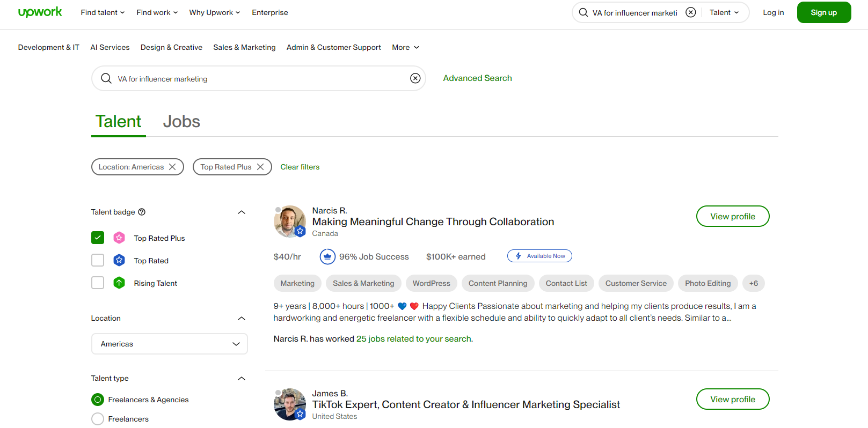Switch to the Jobs tab
Image resolution: width=868 pixels, height=428 pixels.
181,122
